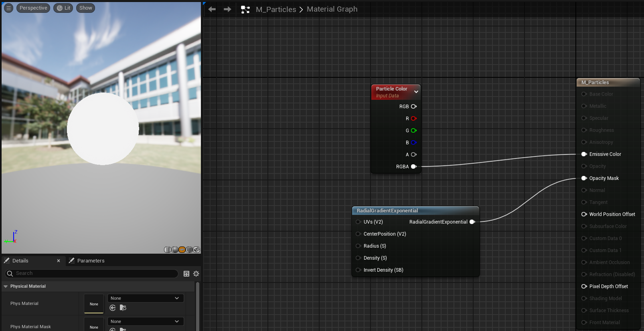Select the cylinder preview mesh icon
The width and height of the screenshot is (644, 331).
168,250
